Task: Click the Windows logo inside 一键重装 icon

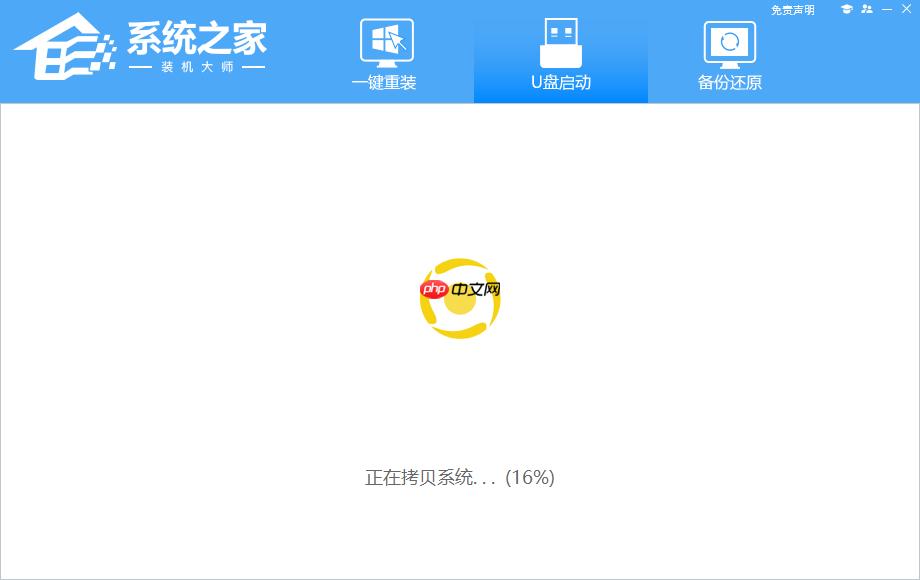Action: (383, 38)
